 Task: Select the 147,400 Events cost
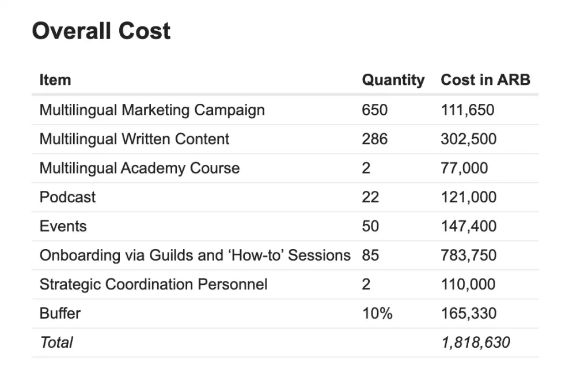[x=468, y=226]
